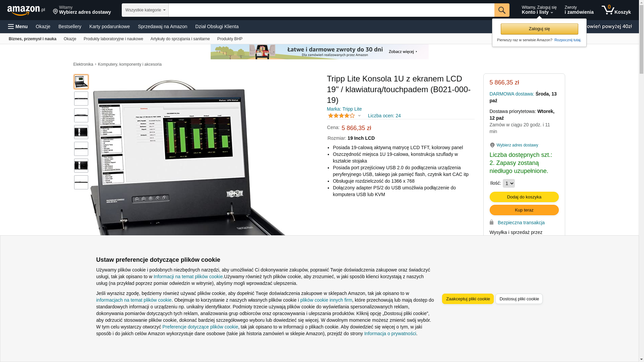
Task: Click the star rating icons
Action: 341,116
